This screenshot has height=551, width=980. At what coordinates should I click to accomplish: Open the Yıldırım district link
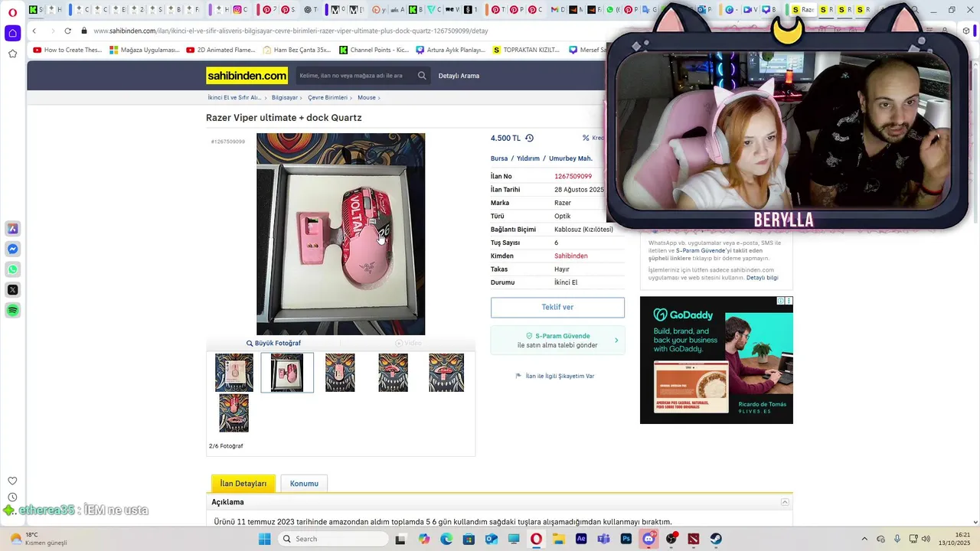(528, 158)
